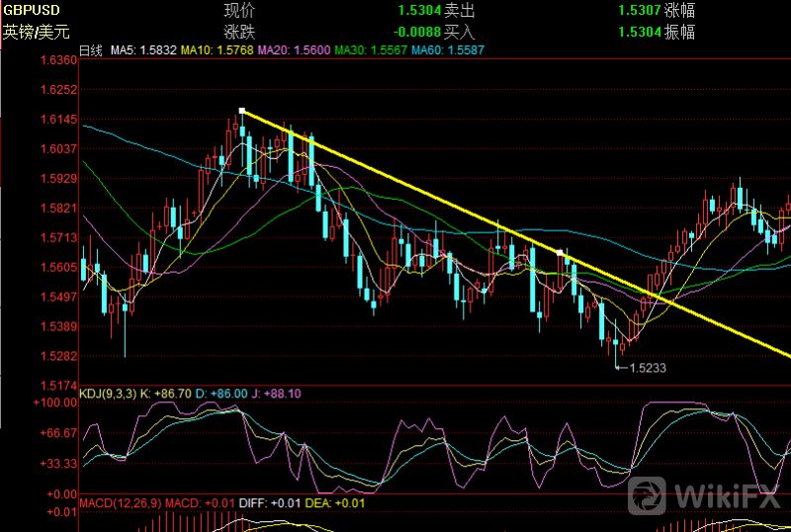Select the trendline start handle at the peak
The width and height of the screenshot is (791, 532).
pos(241,111)
